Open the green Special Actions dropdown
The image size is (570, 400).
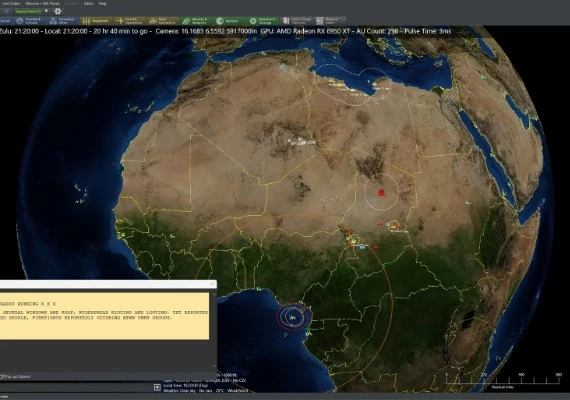click(28, 11)
